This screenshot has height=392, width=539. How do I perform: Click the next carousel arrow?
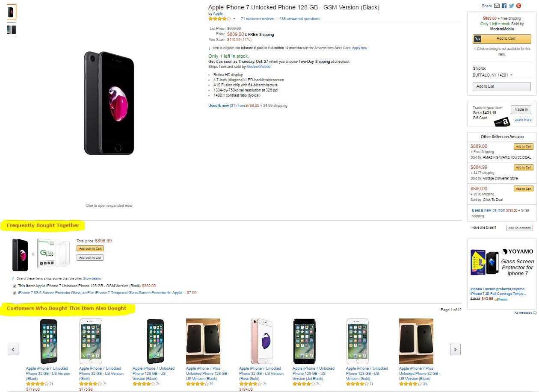click(455, 349)
